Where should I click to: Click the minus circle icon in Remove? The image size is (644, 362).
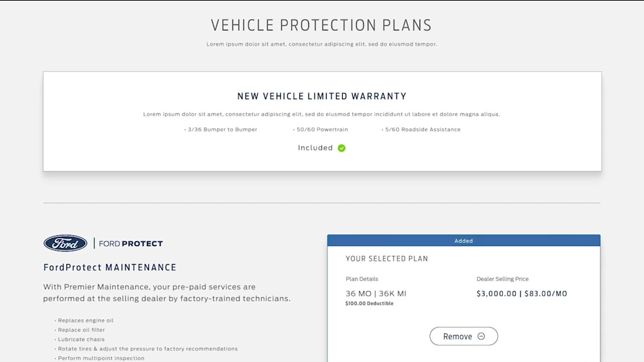(x=481, y=336)
